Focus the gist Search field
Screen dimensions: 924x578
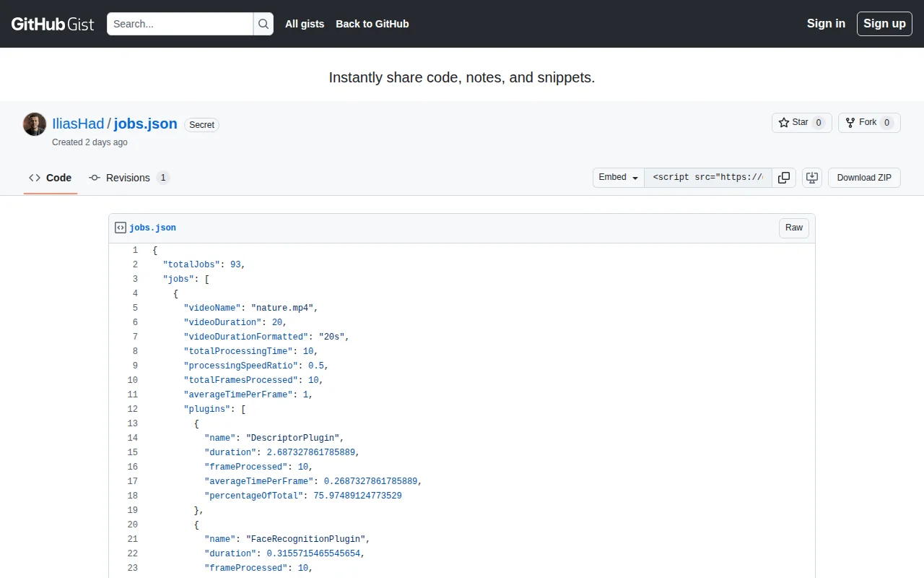180,24
